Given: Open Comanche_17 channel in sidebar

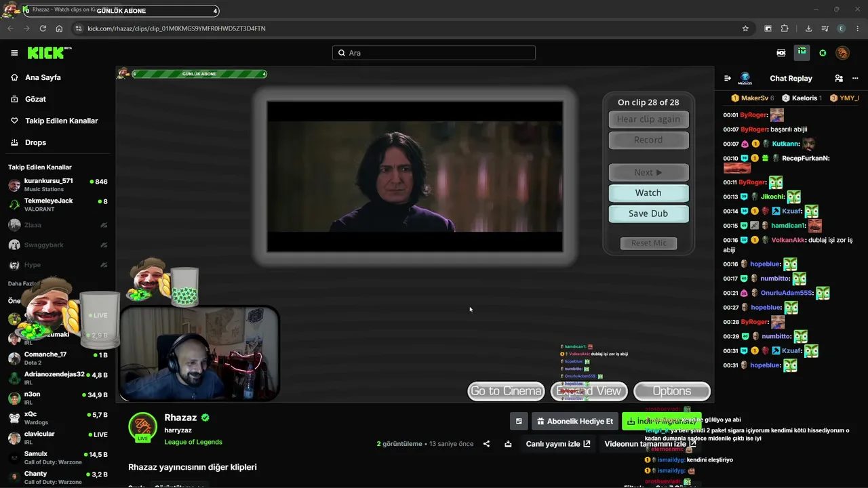Looking at the screenshot, I should pyautogui.click(x=58, y=359).
